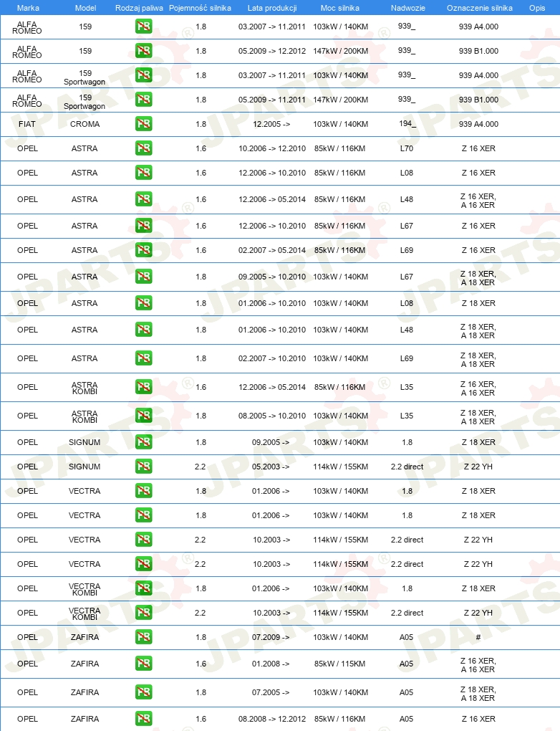Click the Pojemność silnika column header

(200, 8)
